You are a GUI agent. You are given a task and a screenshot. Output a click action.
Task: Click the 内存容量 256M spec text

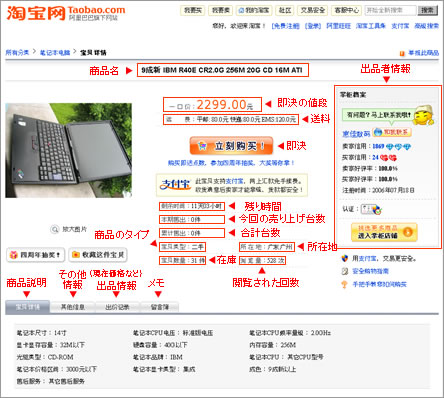point(272,345)
